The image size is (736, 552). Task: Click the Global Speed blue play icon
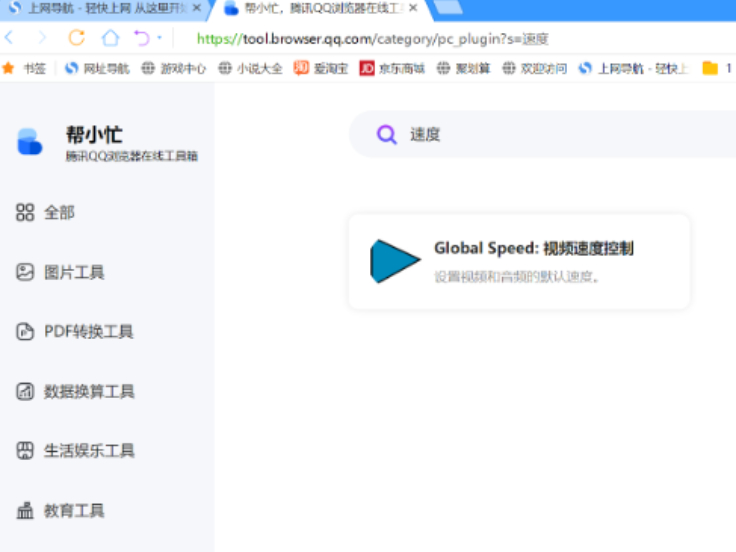pyautogui.click(x=395, y=261)
